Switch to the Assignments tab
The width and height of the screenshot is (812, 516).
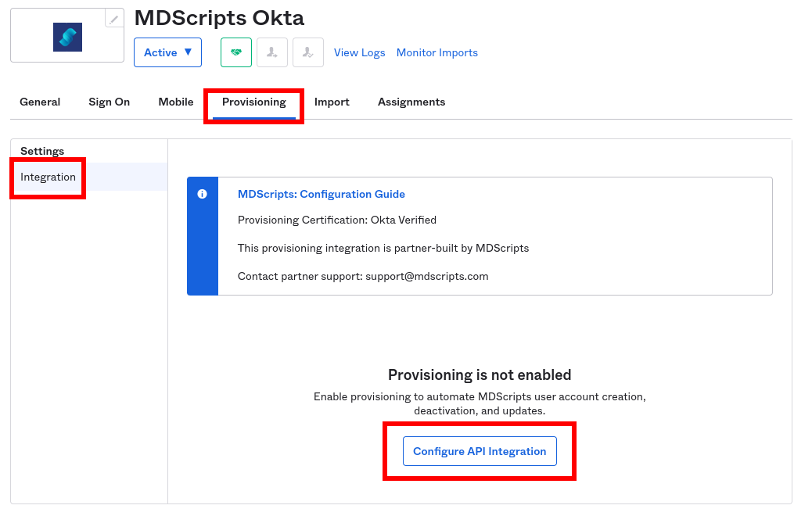click(411, 102)
